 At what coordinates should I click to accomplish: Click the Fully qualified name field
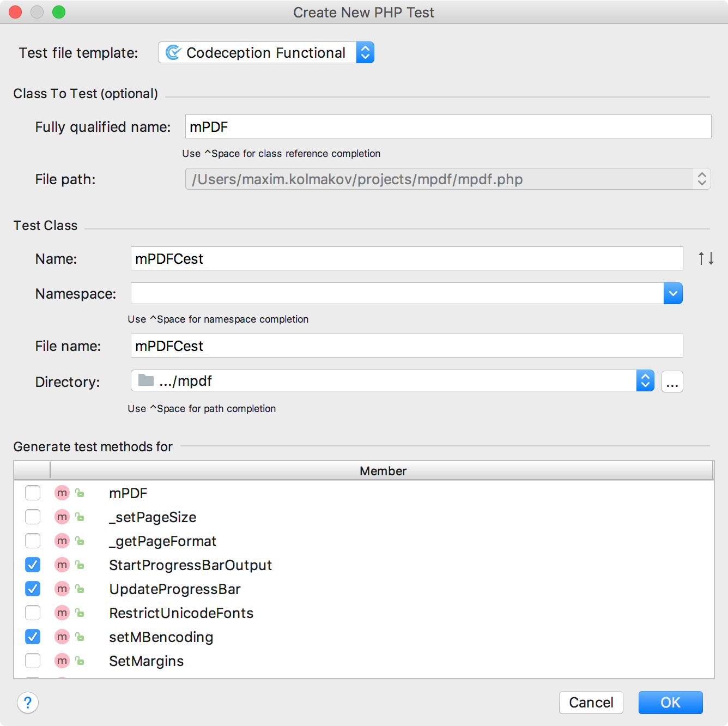448,126
